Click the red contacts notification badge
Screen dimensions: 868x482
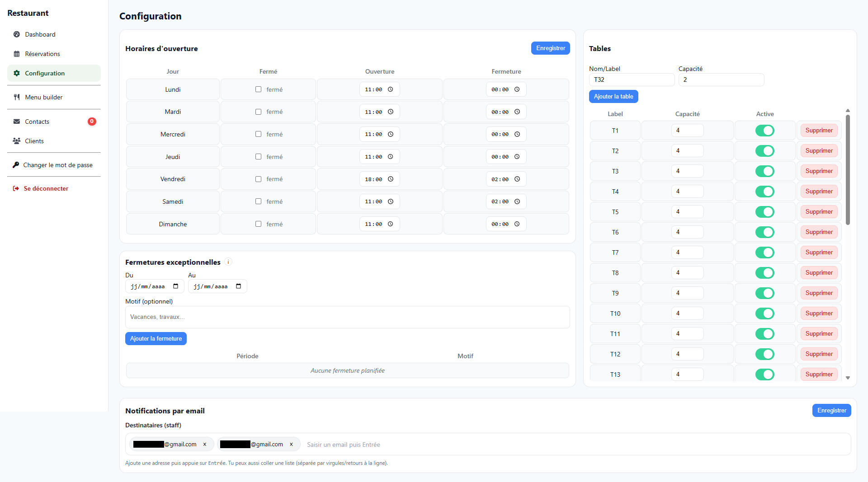[x=92, y=122]
